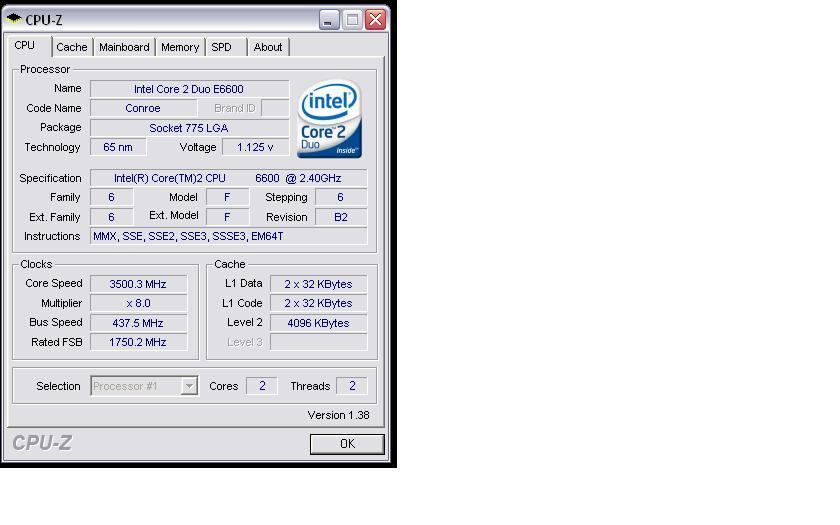Click the OK button
Viewport: 840px width, 525px height.
coord(347,444)
